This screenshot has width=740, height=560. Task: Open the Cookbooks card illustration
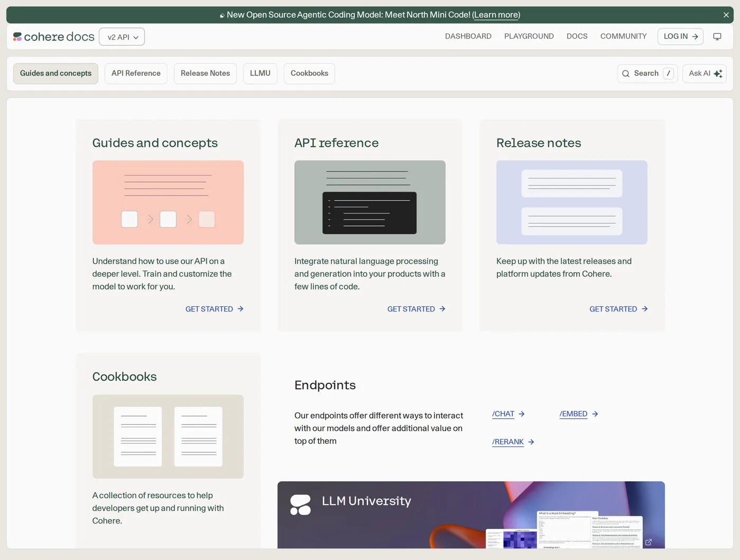[168, 437]
